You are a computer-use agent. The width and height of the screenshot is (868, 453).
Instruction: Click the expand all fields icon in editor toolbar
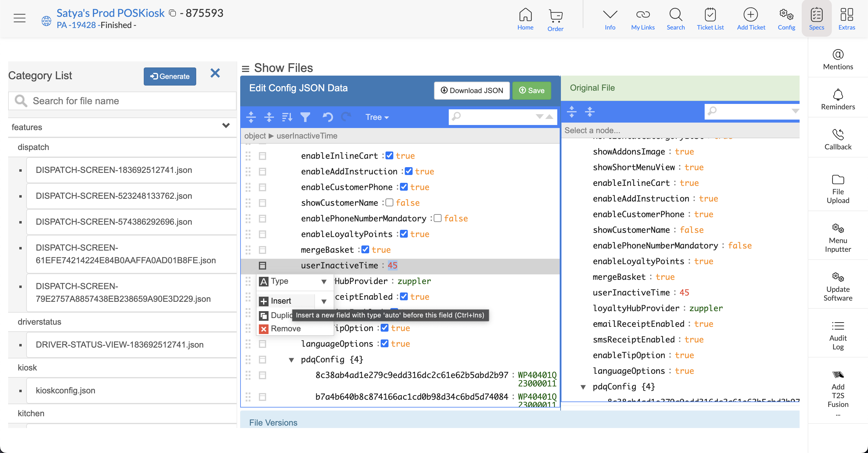pyautogui.click(x=251, y=117)
